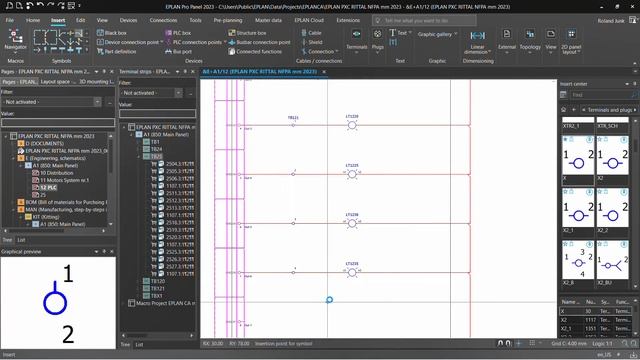Image resolution: width=640 pixels, height=360 pixels.
Task: Click the Pages filter ellipsis button
Action: coord(109,102)
